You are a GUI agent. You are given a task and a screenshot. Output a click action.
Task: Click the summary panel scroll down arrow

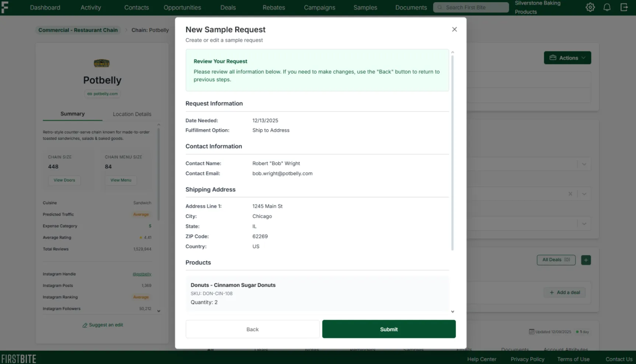pyautogui.click(x=159, y=311)
